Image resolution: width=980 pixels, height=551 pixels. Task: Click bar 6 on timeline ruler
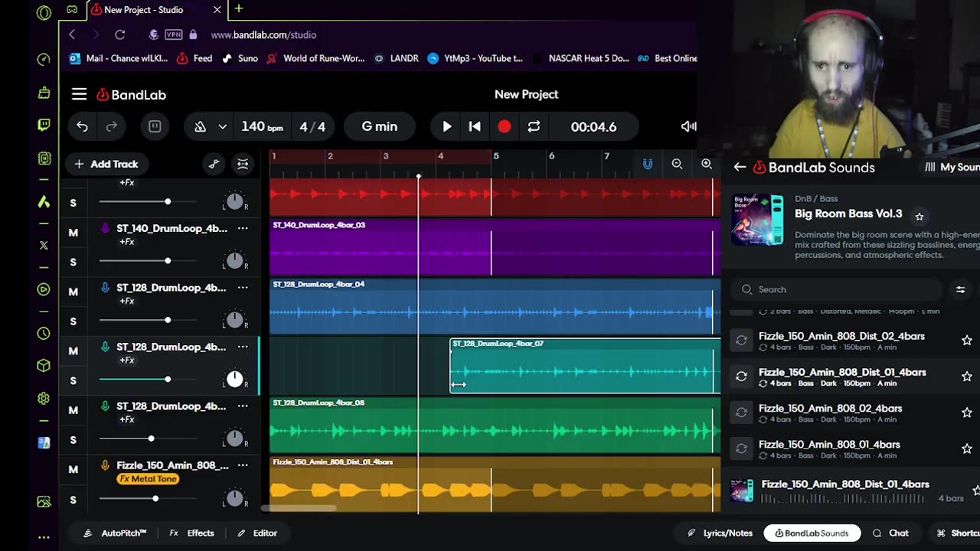(551, 156)
